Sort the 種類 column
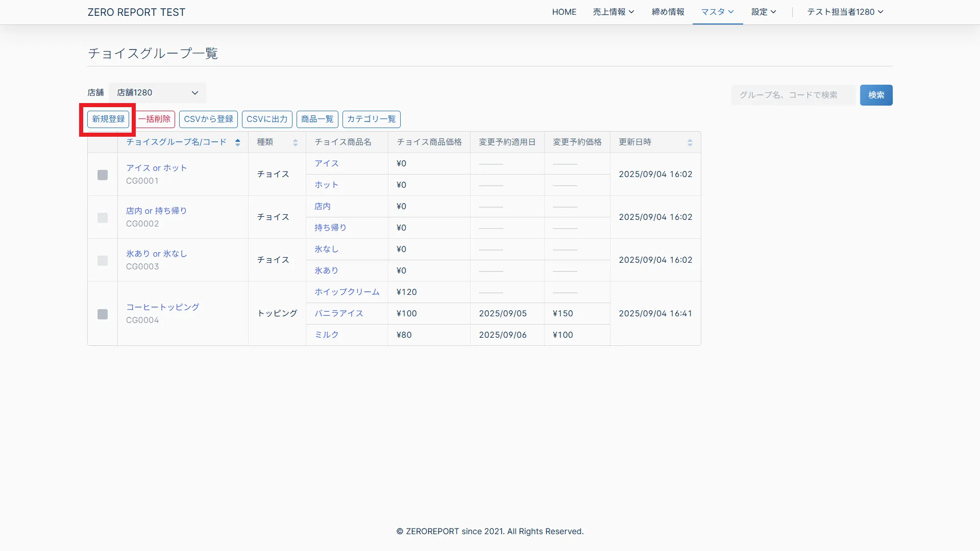 click(295, 142)
